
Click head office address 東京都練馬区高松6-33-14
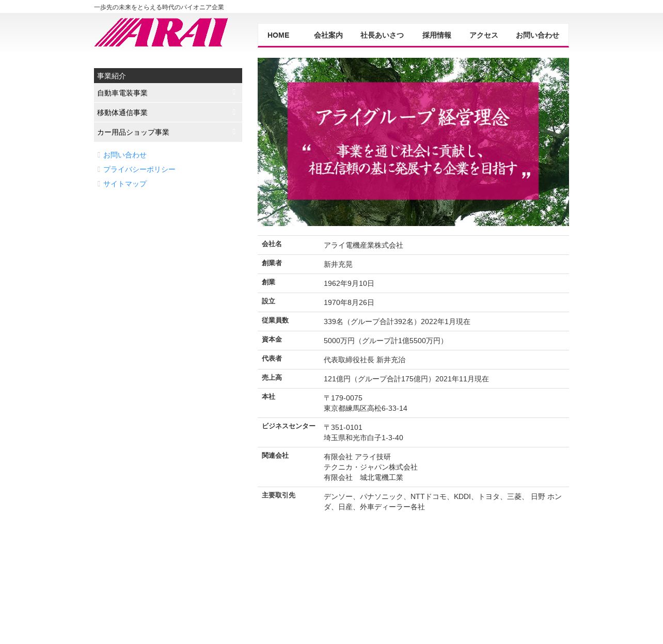366,409
